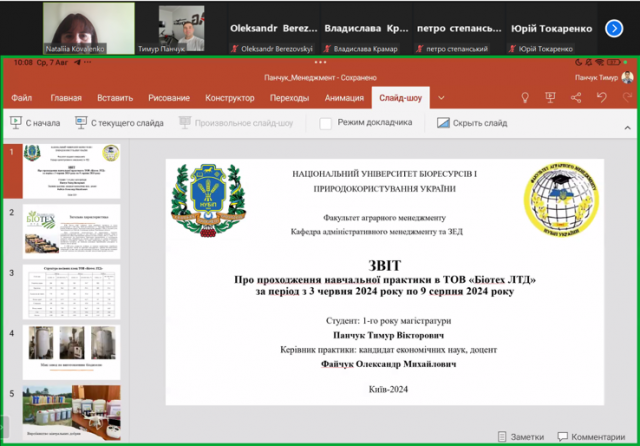
Task: Start slideshow С текущего слайда
Action: point(119,123)
